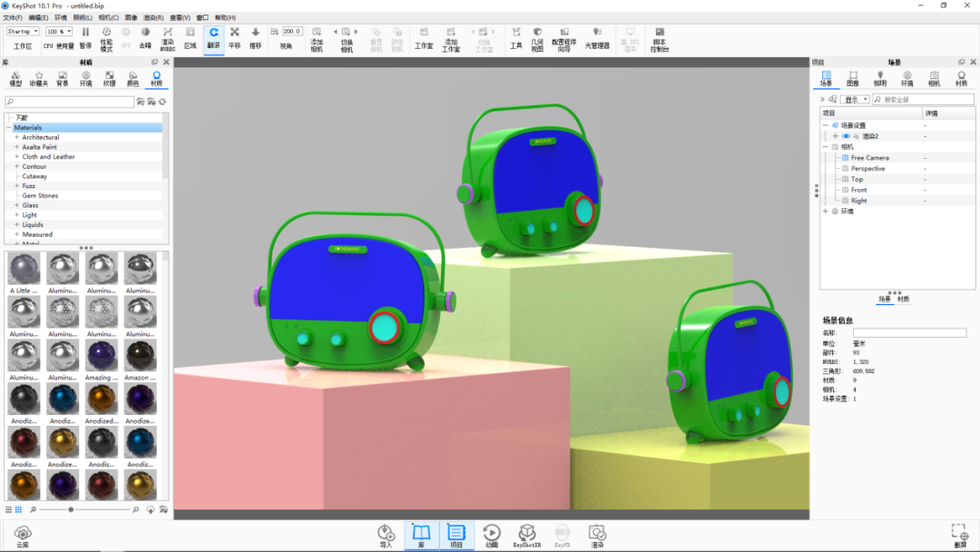Toggle the 去噪 (denoise) toolbar icon
This screenshot has height=552, width=980.
point(145,38)
